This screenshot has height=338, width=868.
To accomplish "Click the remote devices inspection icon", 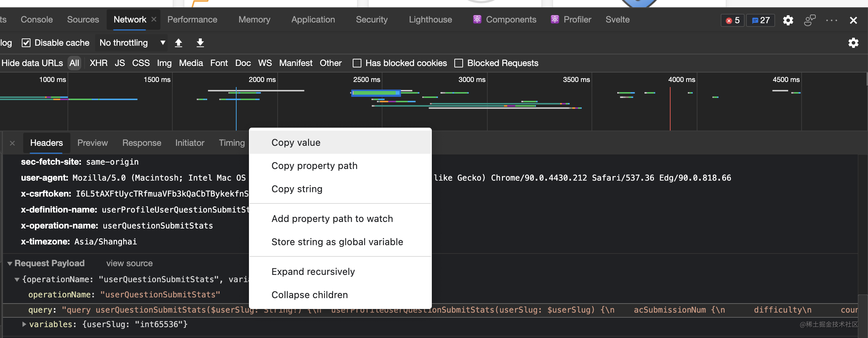I will click(810, 20).
